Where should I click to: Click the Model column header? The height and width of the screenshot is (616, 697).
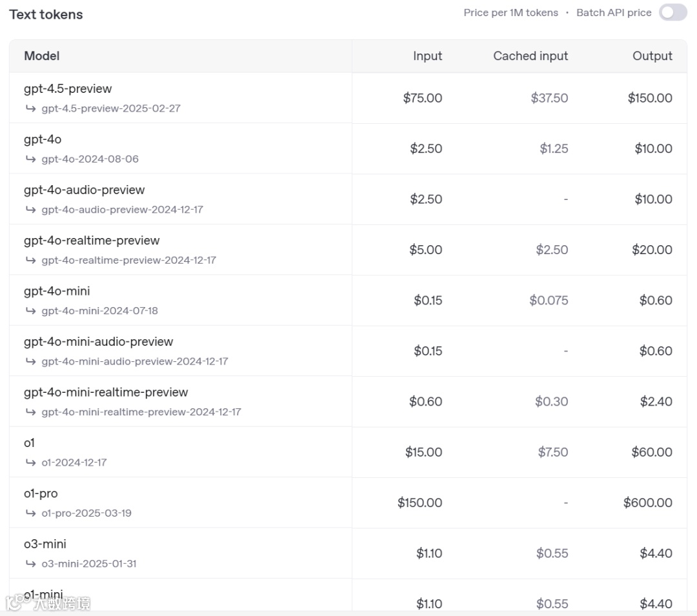point(42,56)
